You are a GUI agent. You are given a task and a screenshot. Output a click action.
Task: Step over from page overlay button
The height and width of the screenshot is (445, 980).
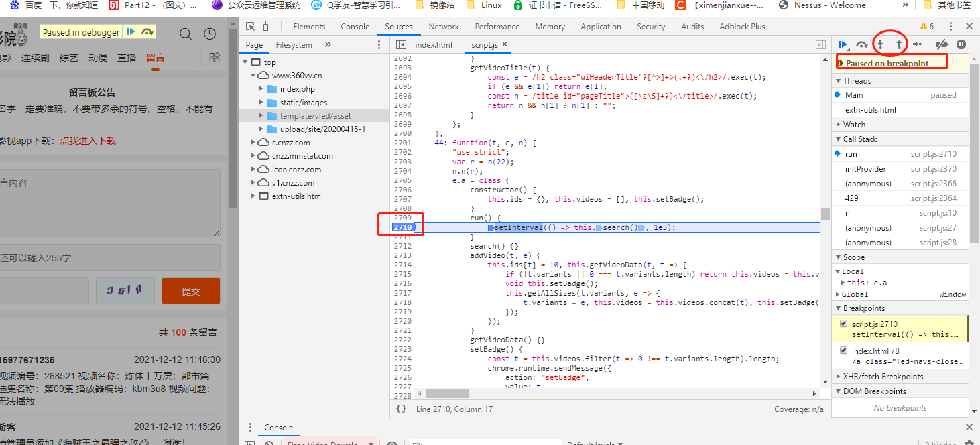pos(147,32)
